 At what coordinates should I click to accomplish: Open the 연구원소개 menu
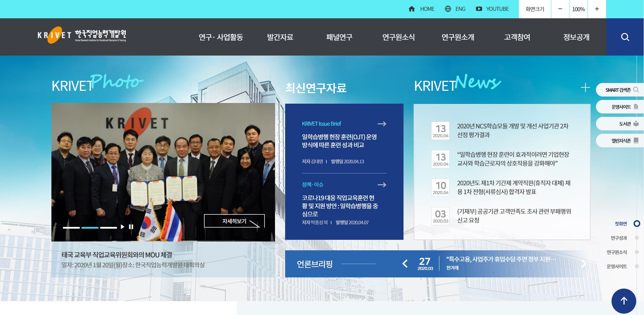click(458, 37)
